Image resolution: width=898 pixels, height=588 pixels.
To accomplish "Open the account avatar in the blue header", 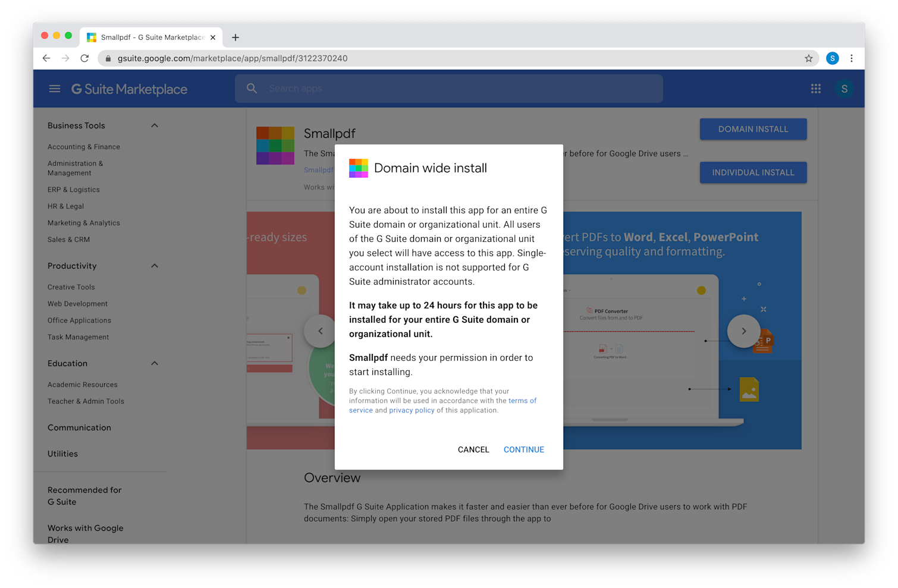I will 844,89.
